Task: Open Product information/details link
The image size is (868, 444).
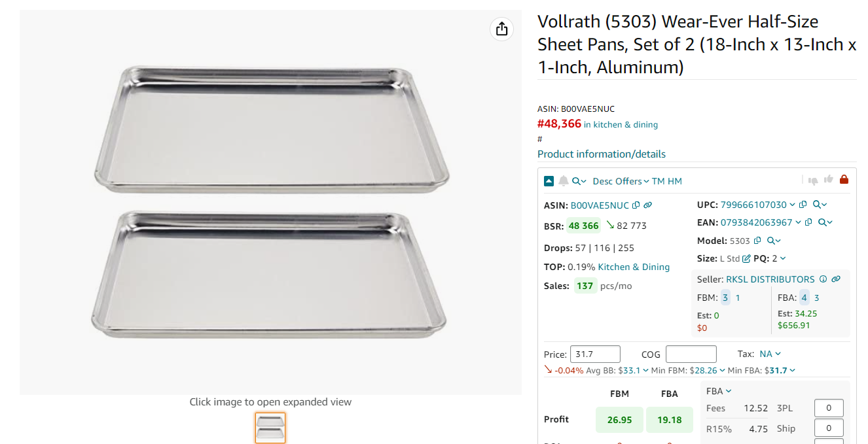Action: point(602,154)
